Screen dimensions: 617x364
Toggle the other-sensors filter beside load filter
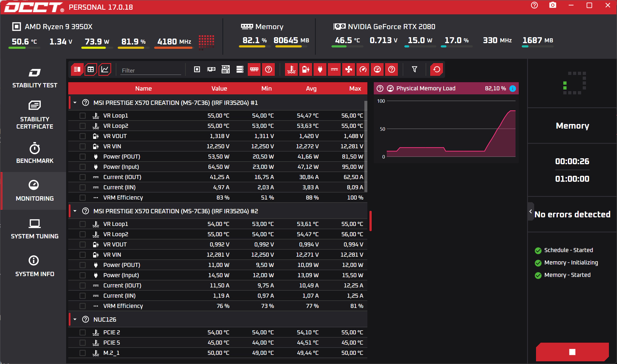coord(392,70)
